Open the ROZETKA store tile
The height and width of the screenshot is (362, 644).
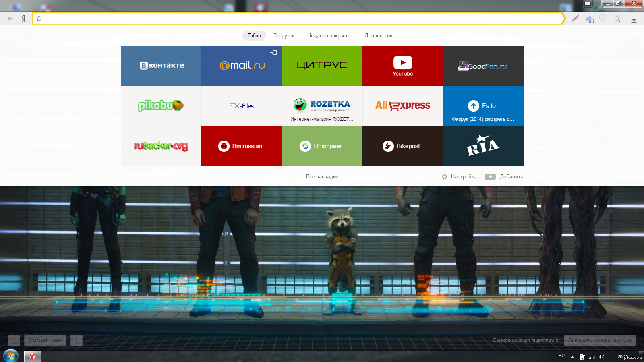[322, 106]
